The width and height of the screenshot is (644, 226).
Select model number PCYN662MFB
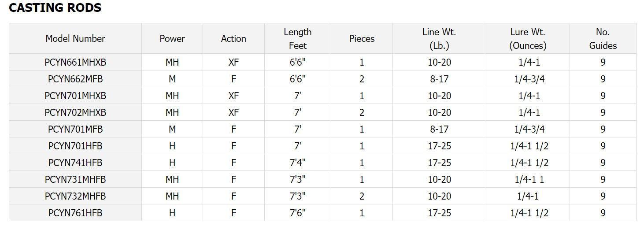(75, 79)
